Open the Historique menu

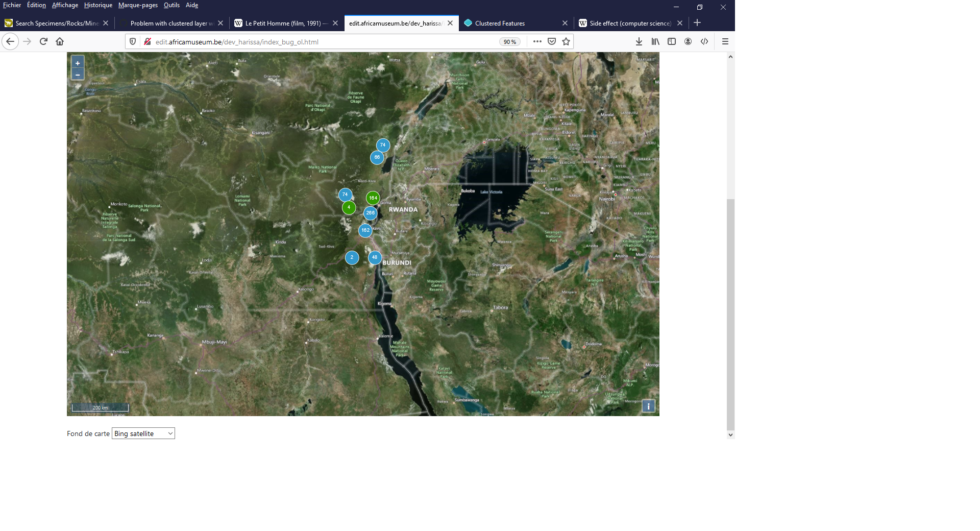tap(98, 5)
